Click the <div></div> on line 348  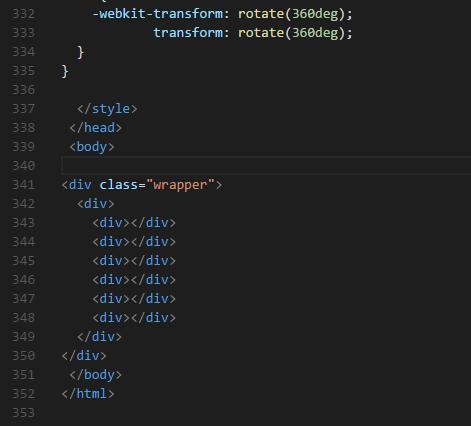pyautogui.click(x=134, y=318)
